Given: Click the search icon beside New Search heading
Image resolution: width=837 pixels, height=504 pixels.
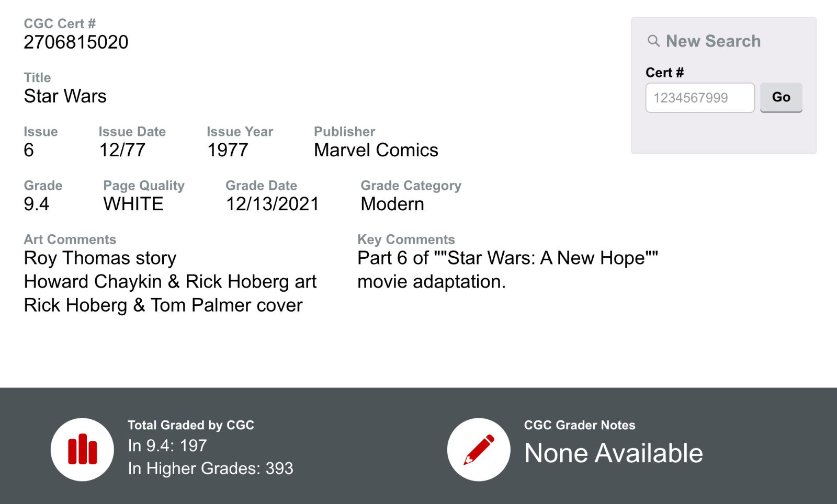Looking at the screenshot, I should tap(654, 41).
